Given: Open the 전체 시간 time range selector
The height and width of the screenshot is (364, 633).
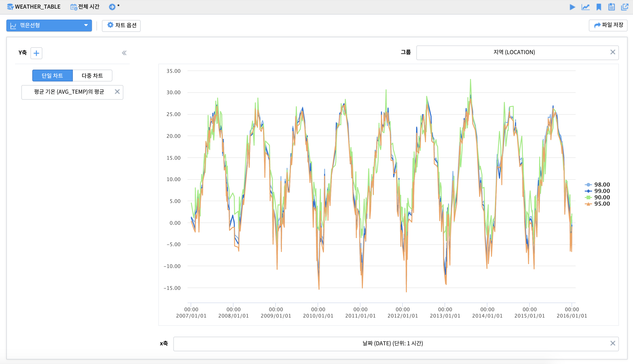Looking at the screenshot, I should pyautogui.click(x=85, y=7).
